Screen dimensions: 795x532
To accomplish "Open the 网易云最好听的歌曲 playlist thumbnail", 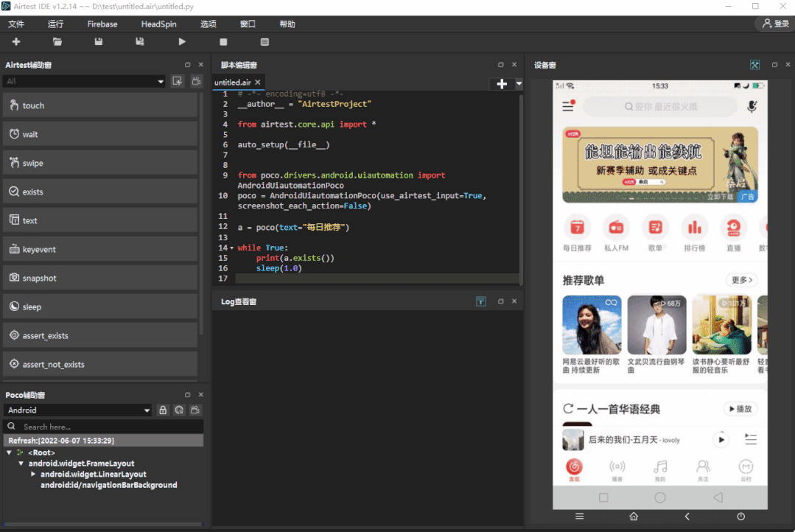I will (592, 325).
